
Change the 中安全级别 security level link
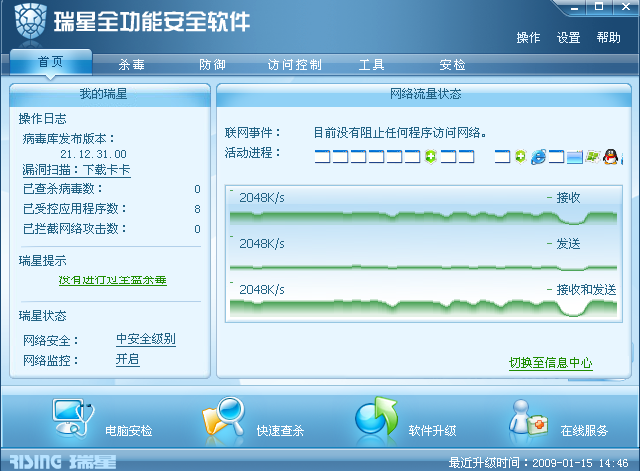(x=146, y=339)
